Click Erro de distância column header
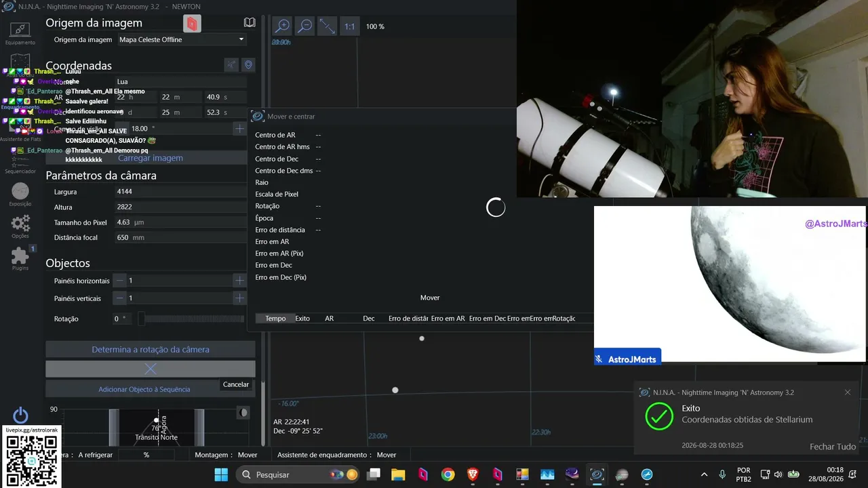This screenshot has height=488, width=868. click(x=408, y=319)
